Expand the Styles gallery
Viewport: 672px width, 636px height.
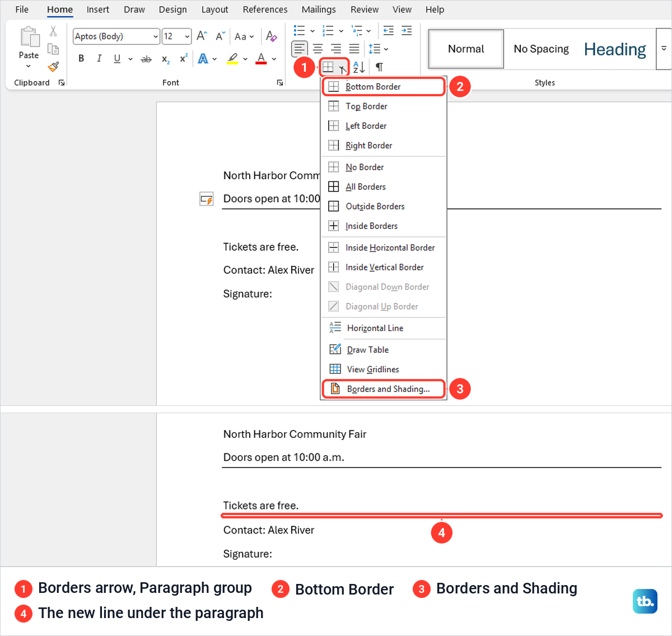tap(664, 49)
